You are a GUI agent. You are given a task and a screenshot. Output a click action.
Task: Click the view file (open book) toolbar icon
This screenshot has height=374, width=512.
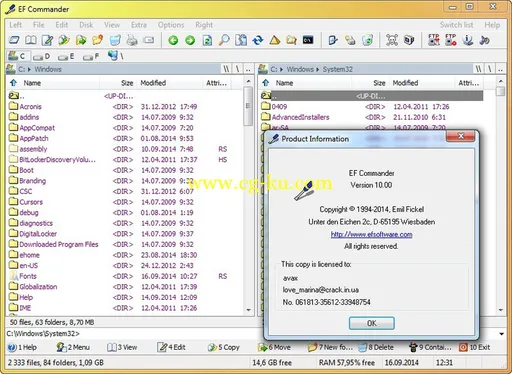(x=31, y=40)
